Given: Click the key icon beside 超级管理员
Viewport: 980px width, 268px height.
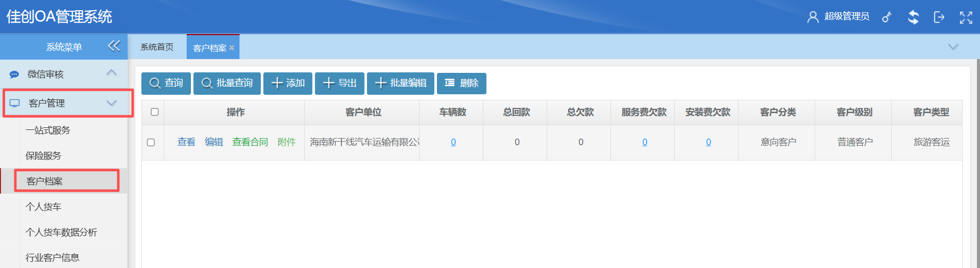Looking at the screenshot, I should click(x=887, y=17).
